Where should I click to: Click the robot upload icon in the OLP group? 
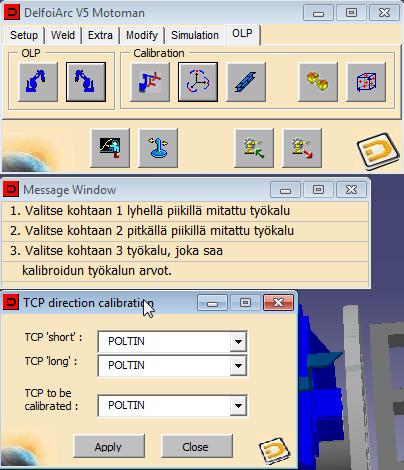click(38, 82)
